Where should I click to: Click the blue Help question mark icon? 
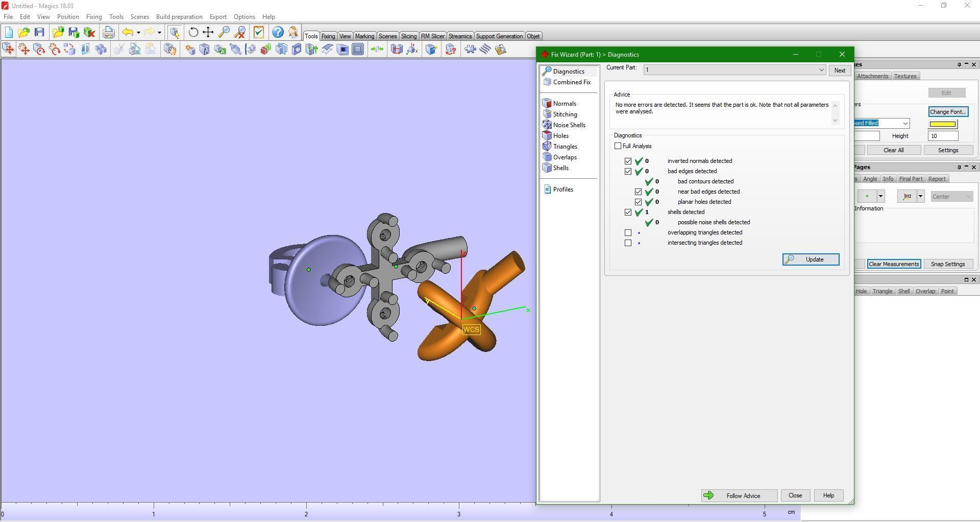278,32
